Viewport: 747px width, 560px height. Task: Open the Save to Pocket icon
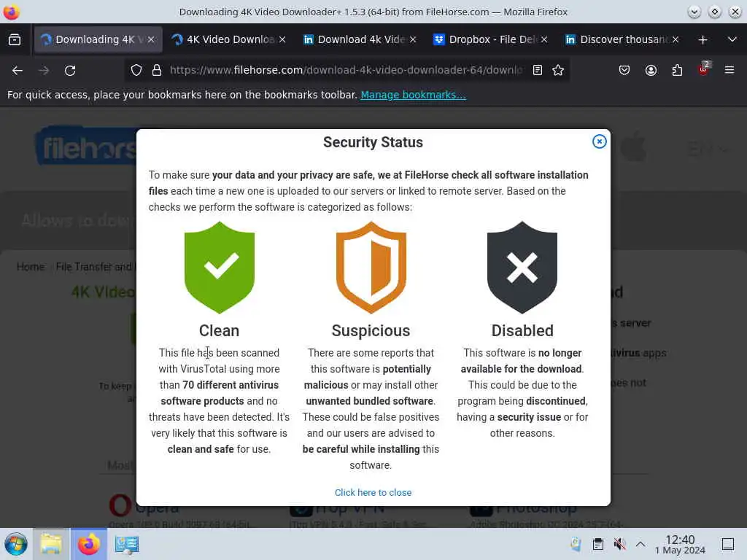pyautogui.click(x=624, y=71)
